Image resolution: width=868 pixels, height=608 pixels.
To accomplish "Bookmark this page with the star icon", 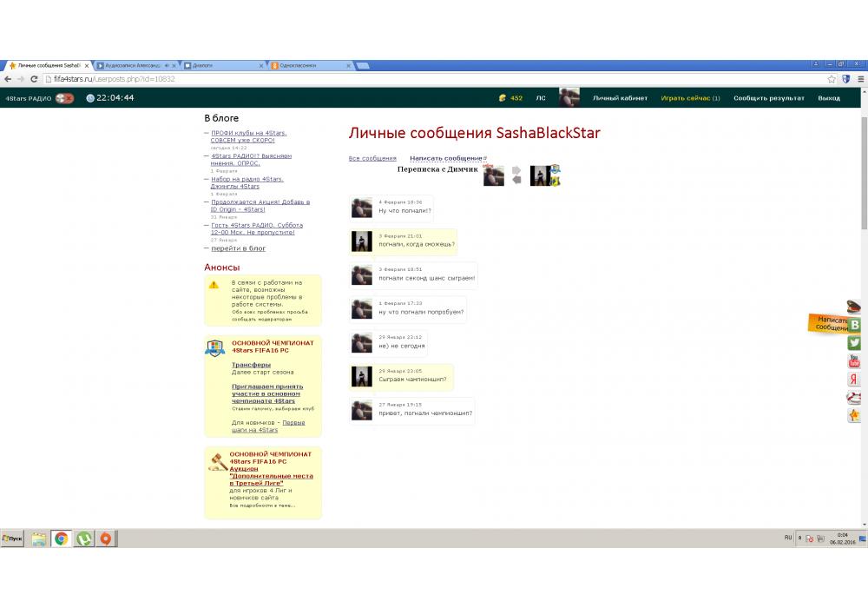I will [832, 78].
